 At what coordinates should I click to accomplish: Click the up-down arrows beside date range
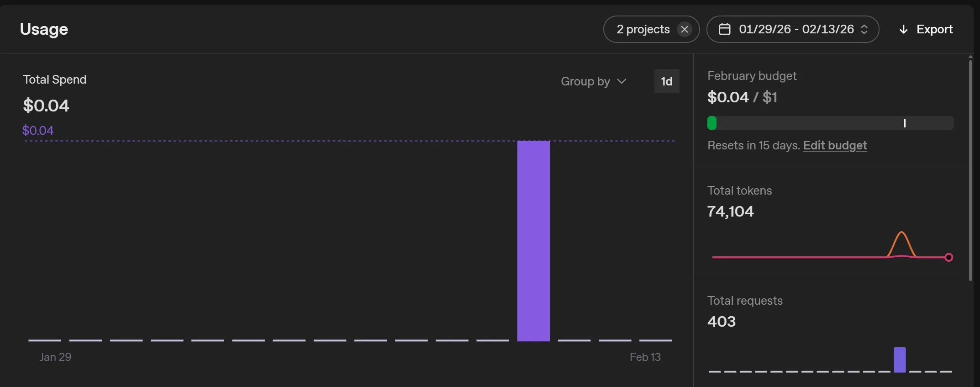tap(864, 29)
